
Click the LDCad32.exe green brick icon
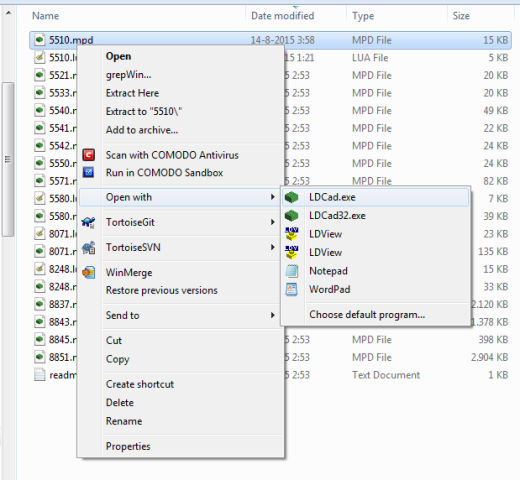pyautogui.click(x=291, y=216)
